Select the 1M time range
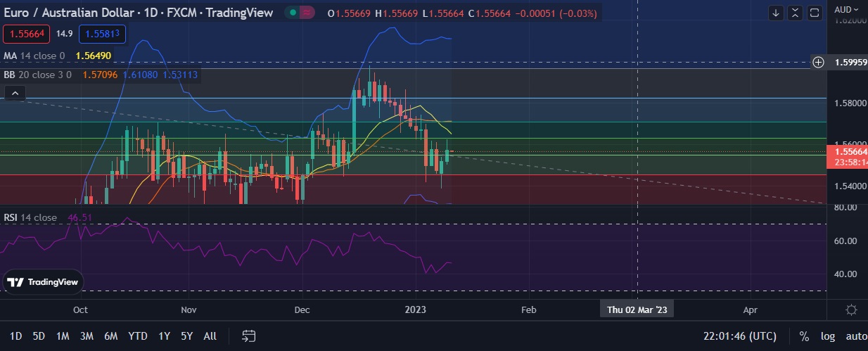The image size is (868, 351). coord(63,336)
